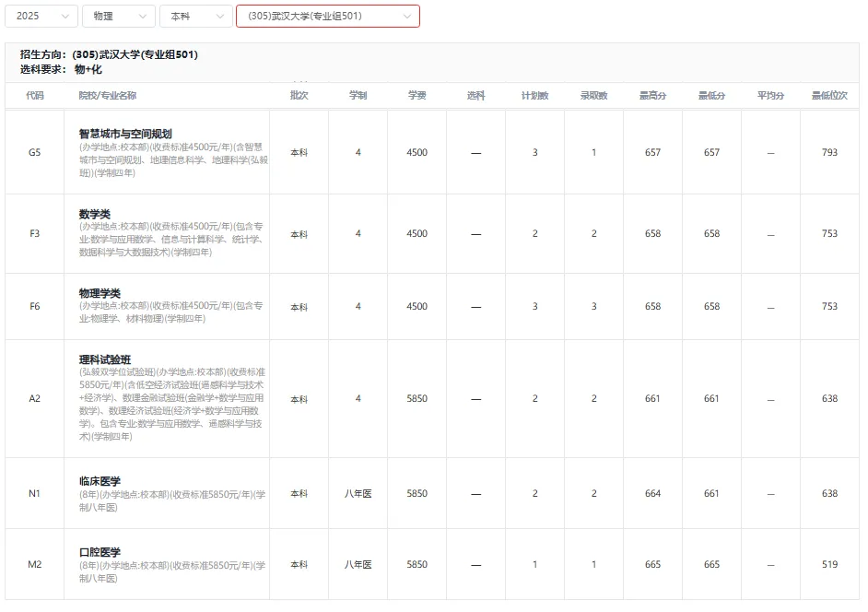
Task: Click the 最低位次 column header
Action: pyautogui.click(x=829, y=95)
